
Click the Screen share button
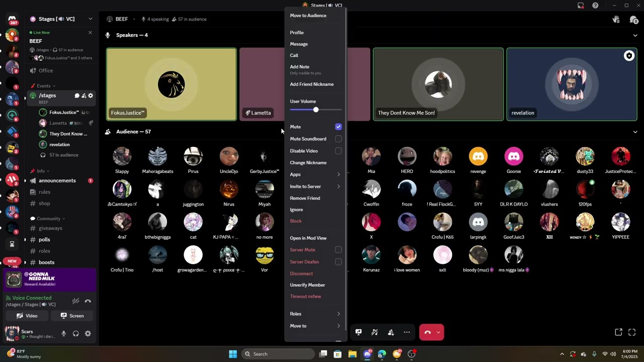72,316
